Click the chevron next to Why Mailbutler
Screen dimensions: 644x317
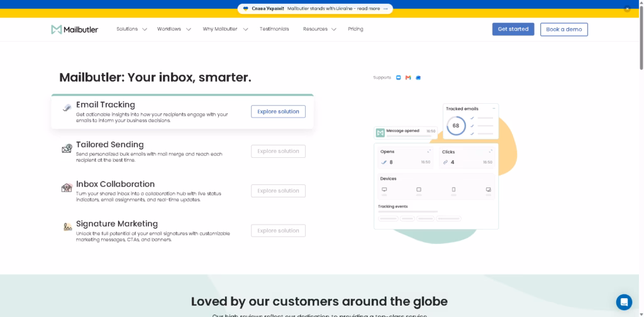tap(246, 30)
